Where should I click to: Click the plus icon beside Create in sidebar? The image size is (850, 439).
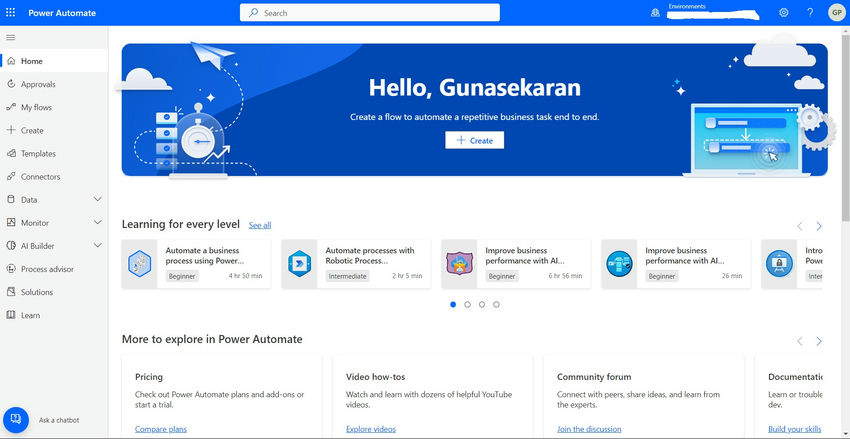point(11,130)
